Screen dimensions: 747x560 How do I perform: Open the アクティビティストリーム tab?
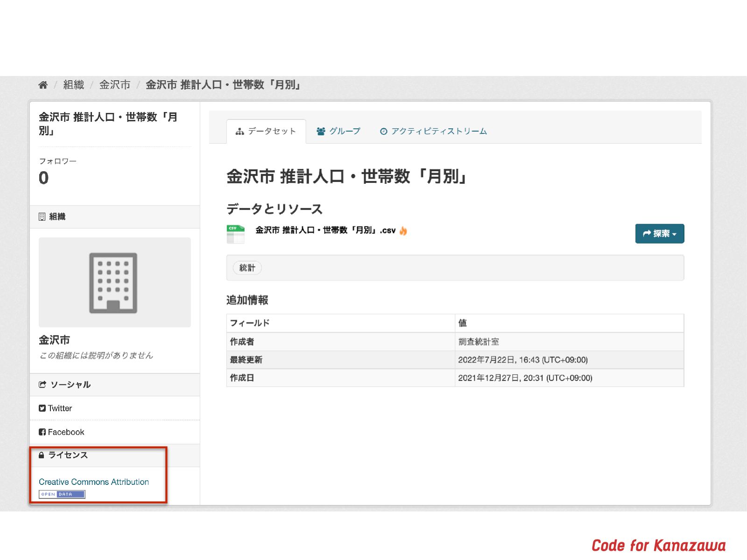pos(434,131)
